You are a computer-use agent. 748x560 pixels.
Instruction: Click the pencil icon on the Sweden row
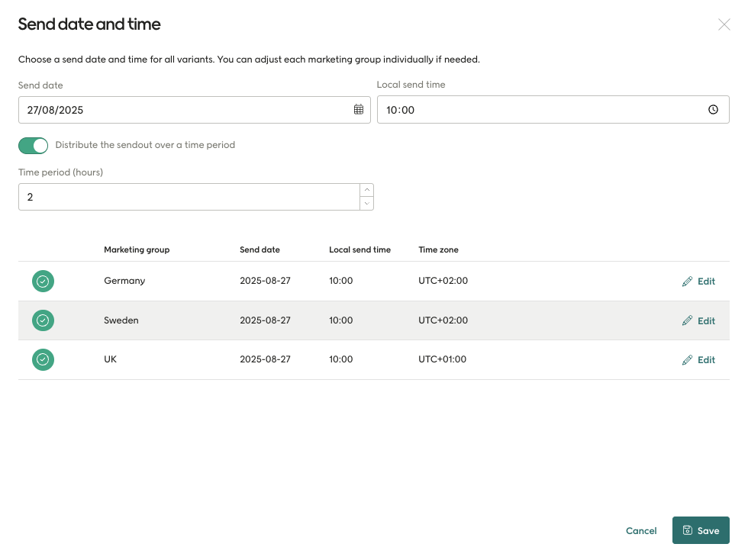pyautogui.click(x=686, y=320)
